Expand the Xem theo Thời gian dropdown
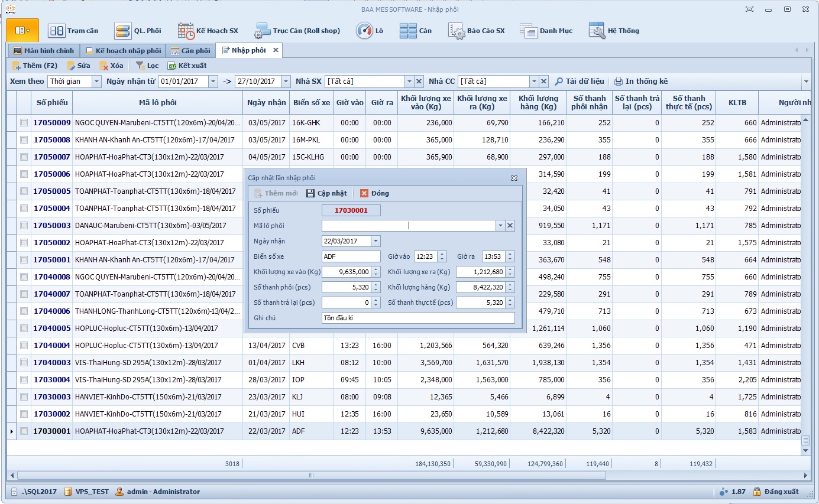 [x=96, y=82]
